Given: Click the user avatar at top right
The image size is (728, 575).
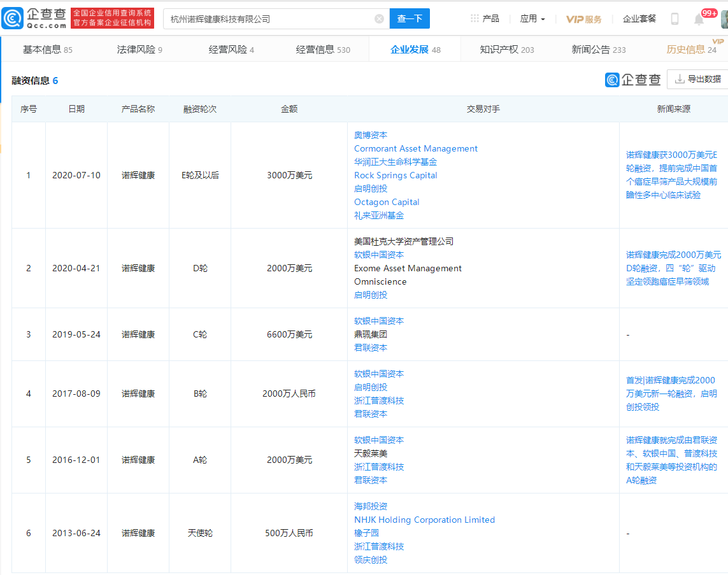Looking at the screenshot, I should [x=724, y=18].
